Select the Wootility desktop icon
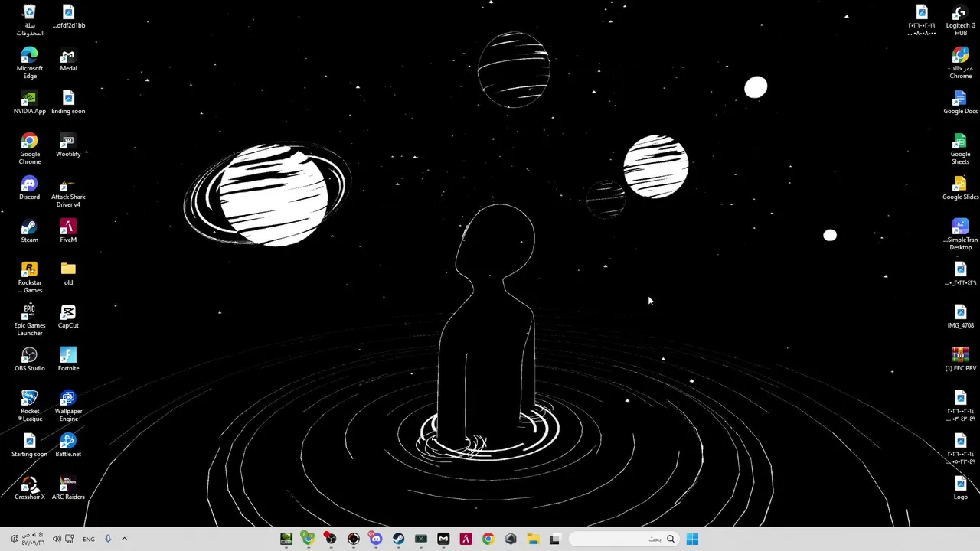The image size is (980, 551). tap(68, 145)
